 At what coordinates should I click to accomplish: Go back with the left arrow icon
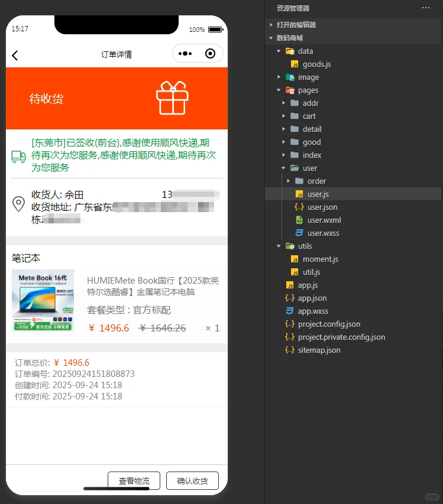pos(15,56)
